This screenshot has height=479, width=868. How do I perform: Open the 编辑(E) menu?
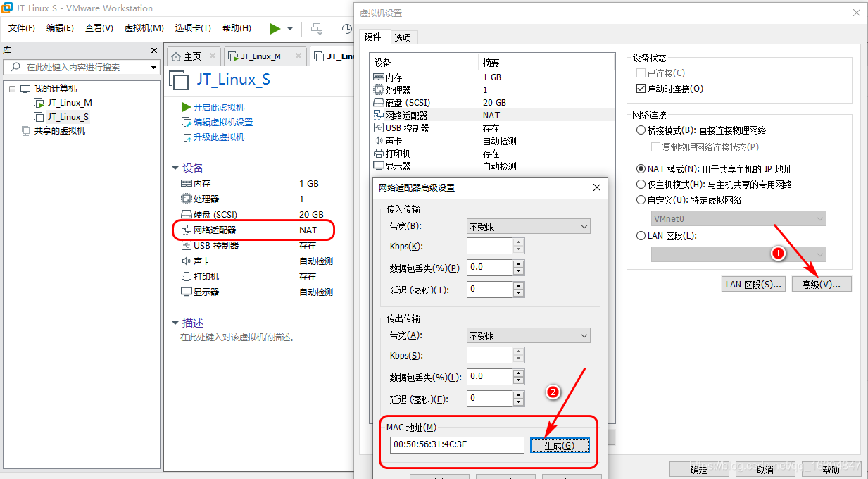click(x=60, y=28)
